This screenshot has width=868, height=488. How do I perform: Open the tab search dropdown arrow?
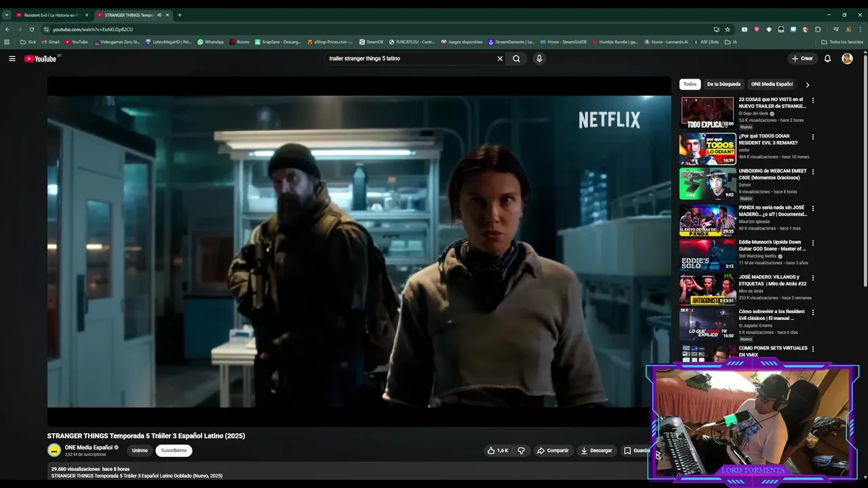6,15
